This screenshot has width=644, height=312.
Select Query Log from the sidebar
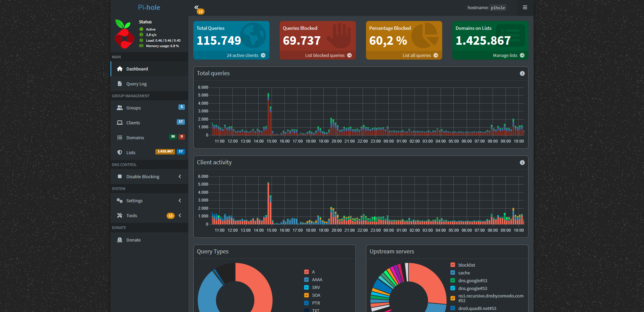click(136, 84)
